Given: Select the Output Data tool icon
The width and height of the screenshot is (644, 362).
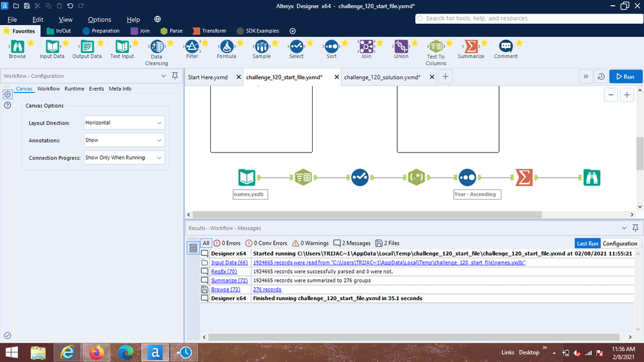Looking at the screenshot, I should (x=86, y=46).
